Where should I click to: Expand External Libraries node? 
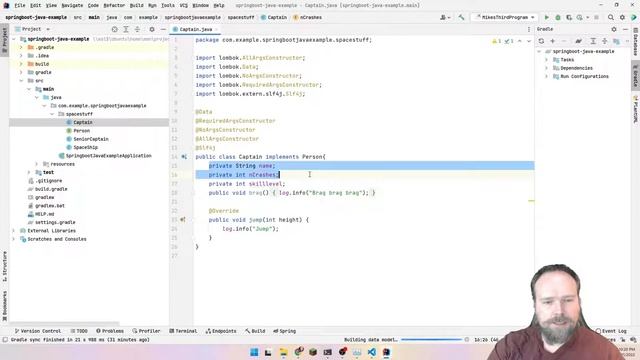13,231
